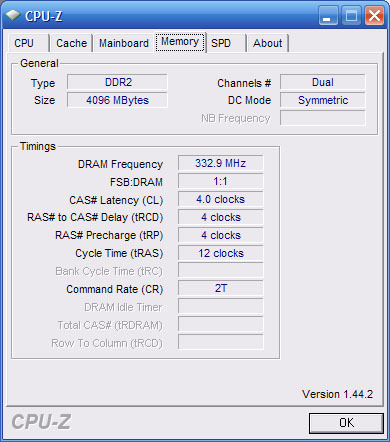The height and width of the screenshot is (442, 390).
Task: Click the Channels # label
Action: coord(244,83)
